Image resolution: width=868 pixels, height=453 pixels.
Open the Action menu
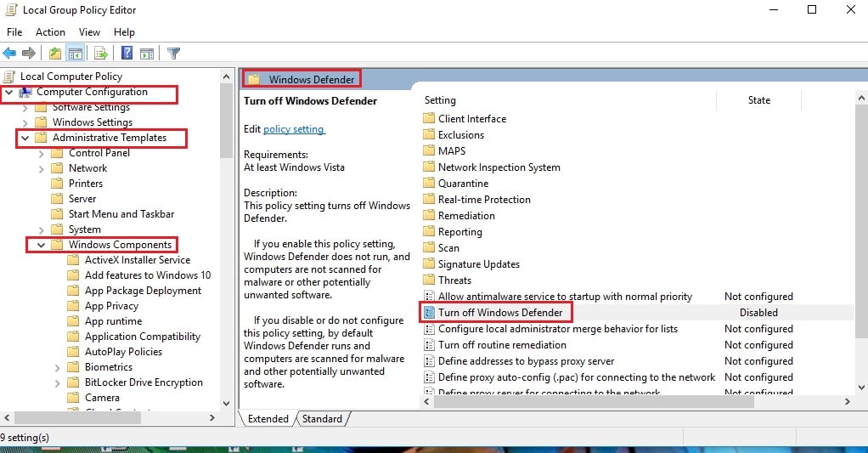click(50, 32)
